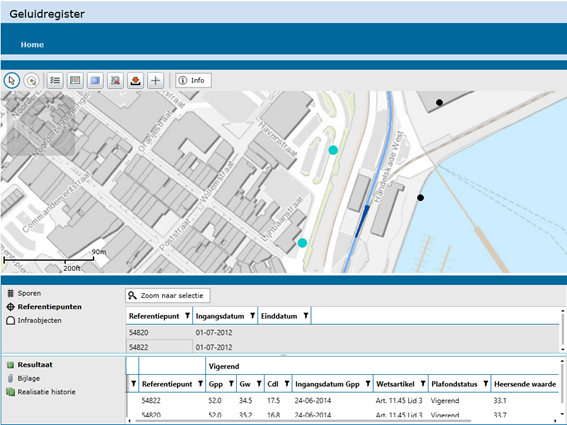Filter the Plafondstatus column
This screenshot has width=567, height=425.
[x=486, y=384]
